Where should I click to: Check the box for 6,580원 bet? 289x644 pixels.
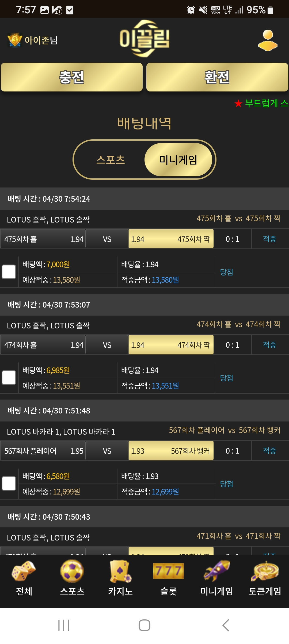9,484
